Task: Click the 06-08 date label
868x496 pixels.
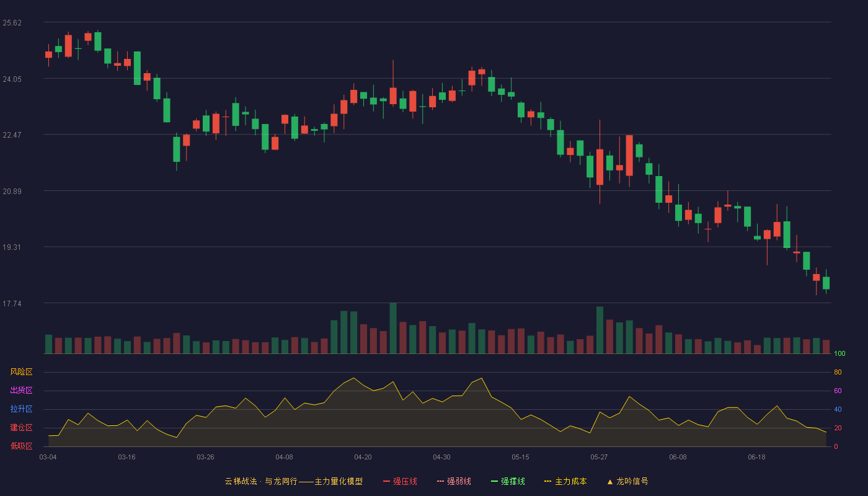Action: click(x=678, y=457)
